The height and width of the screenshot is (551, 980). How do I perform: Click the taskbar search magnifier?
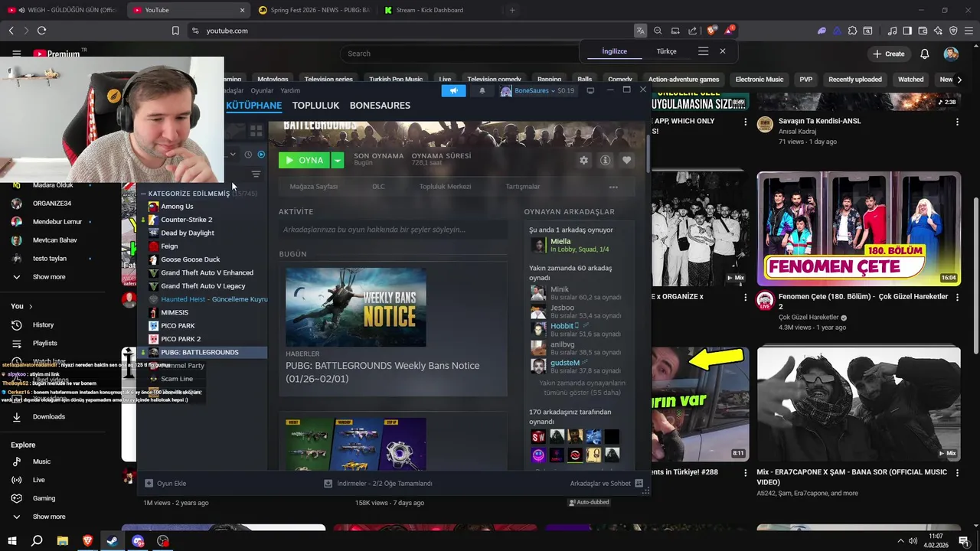tap(37, 541)
